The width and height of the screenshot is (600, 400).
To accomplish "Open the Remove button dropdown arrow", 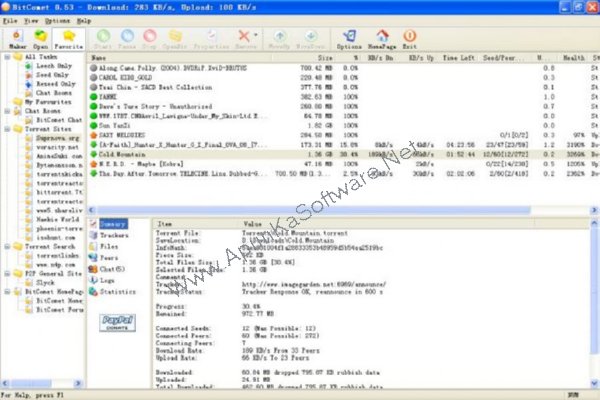I will point(256,35).
